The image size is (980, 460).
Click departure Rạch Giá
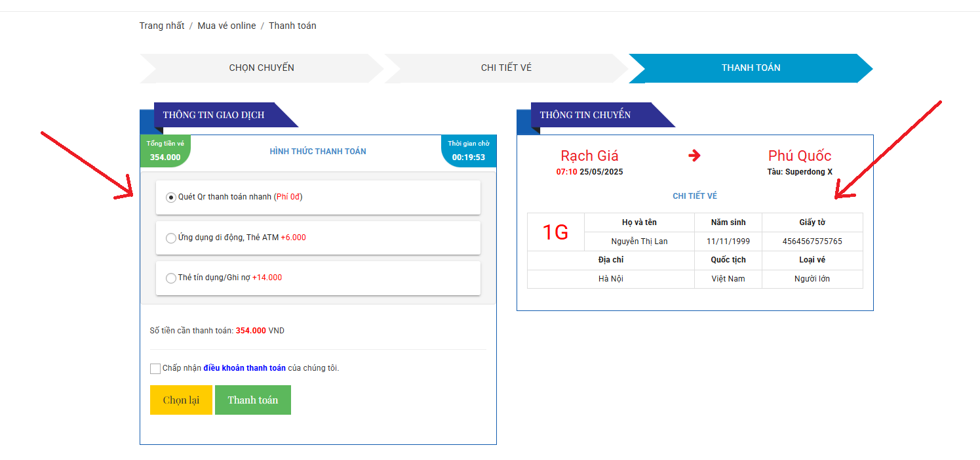coord(589,156)
